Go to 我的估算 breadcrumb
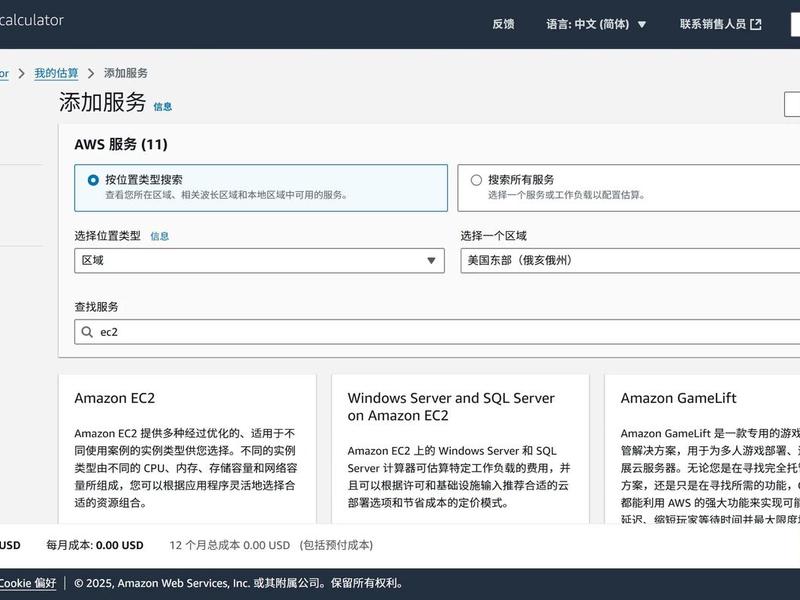Image resolution: width=800 pixels, height=600 pixels. [56, 73]
